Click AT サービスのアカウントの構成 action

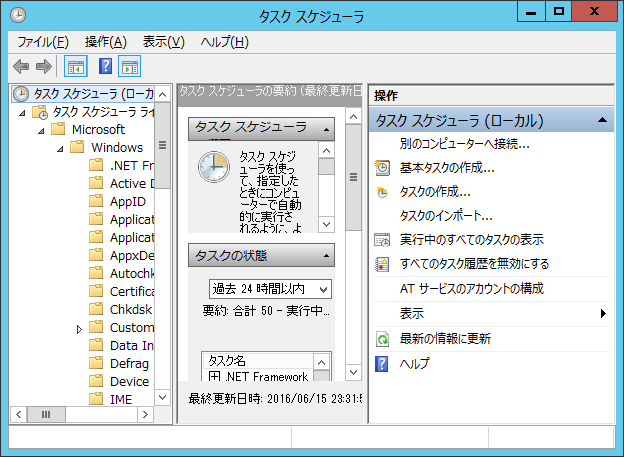click(472, 288)
